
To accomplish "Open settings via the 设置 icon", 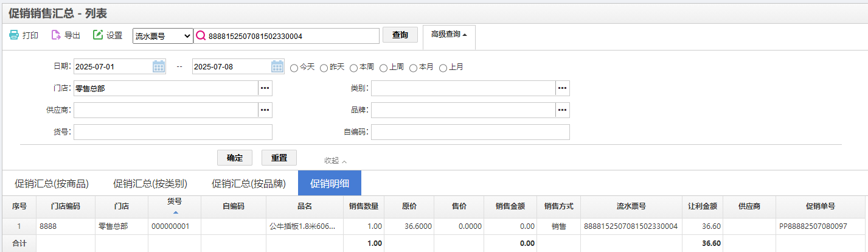I will (x=98, y=35).
